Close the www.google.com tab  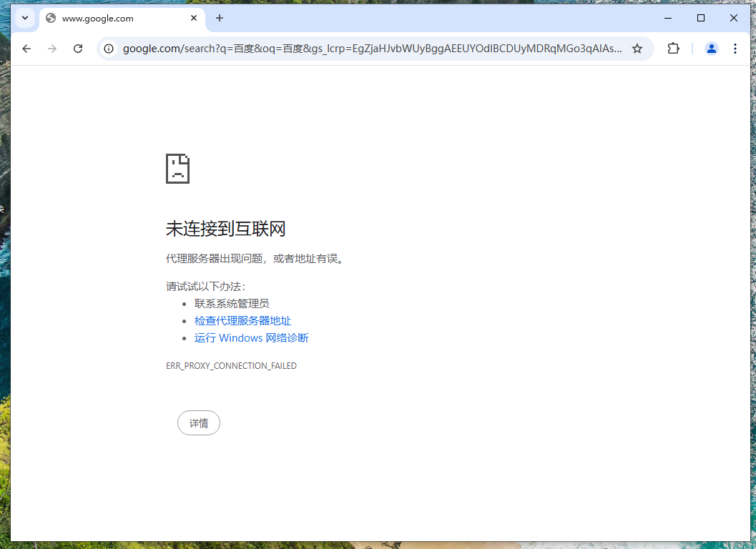click(194, 18)
